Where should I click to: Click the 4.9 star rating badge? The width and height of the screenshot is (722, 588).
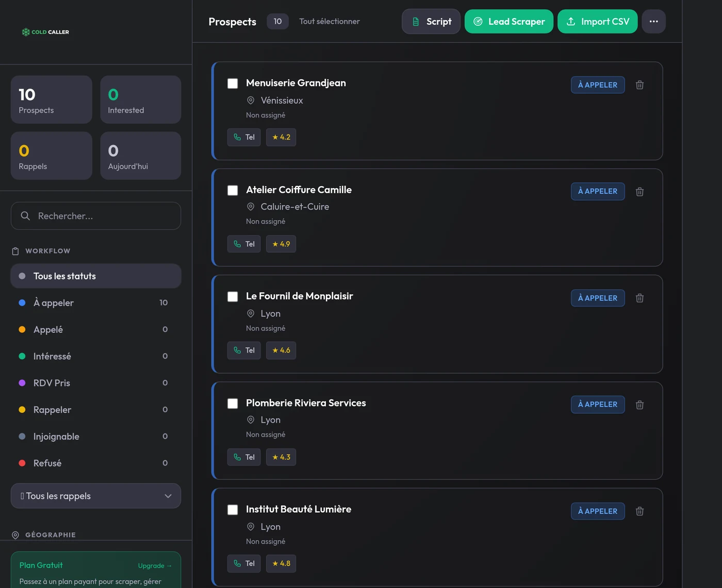coord(281,244)
